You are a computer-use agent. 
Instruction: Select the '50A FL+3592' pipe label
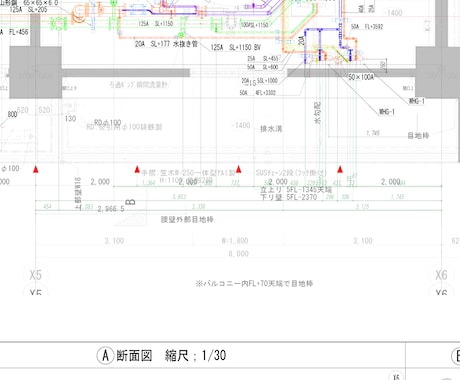(367, 27)
